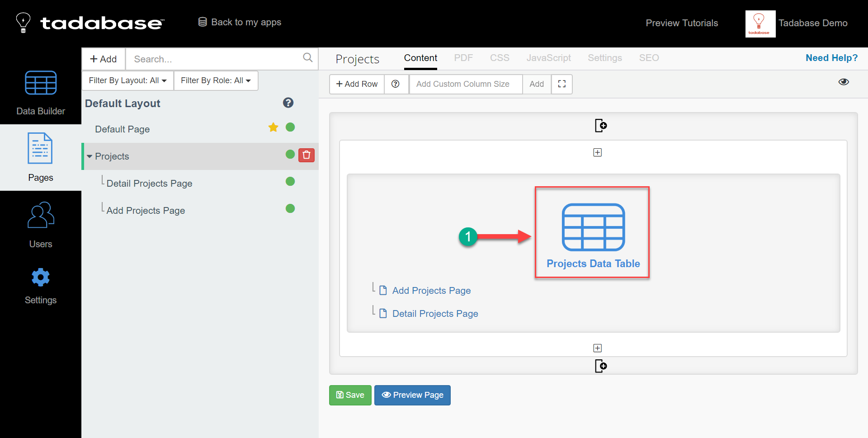Click the top add-section page-plus icon

click(x=601, y=125)
